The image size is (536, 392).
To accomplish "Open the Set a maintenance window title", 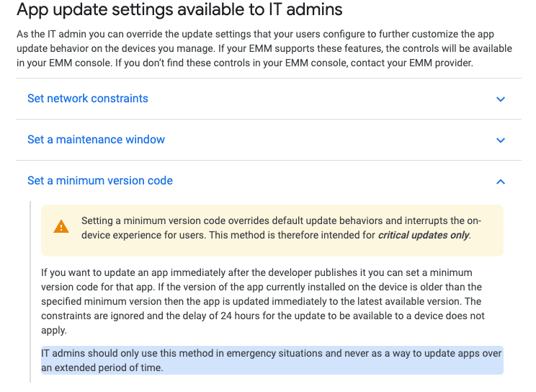I will coord(96,140).
